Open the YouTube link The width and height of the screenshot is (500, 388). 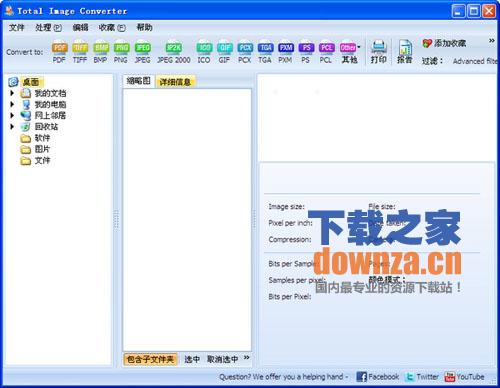464,377
